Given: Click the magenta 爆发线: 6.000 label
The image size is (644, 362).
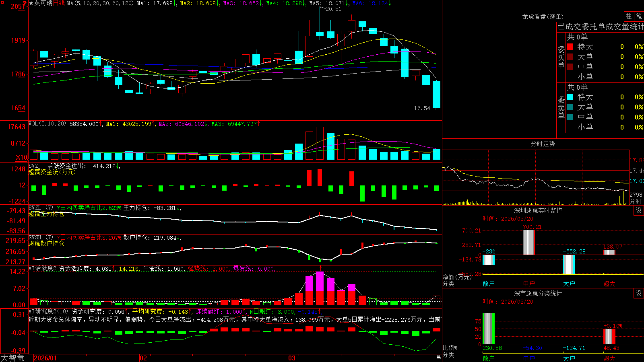Looking at the screenshot, I should (254, 269).
